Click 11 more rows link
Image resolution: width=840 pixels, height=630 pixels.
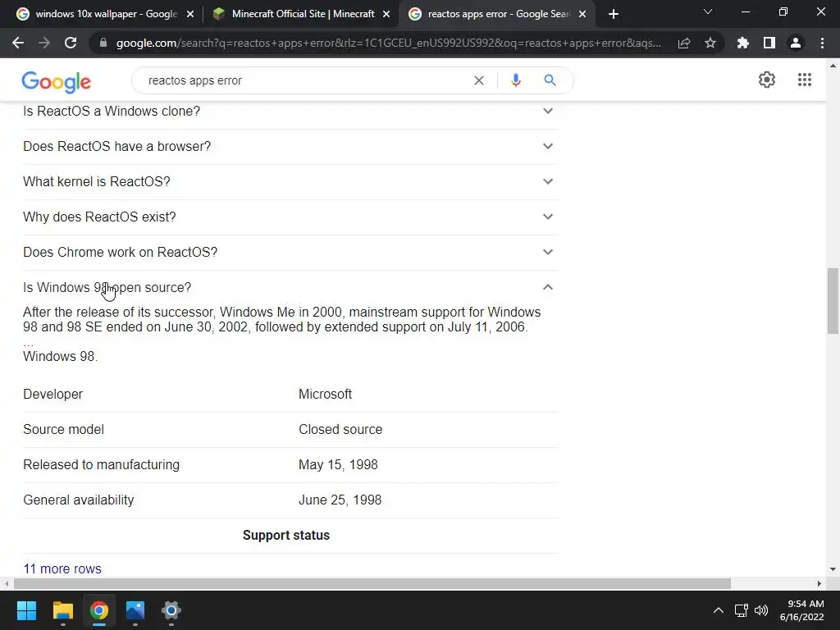(62, 568)
